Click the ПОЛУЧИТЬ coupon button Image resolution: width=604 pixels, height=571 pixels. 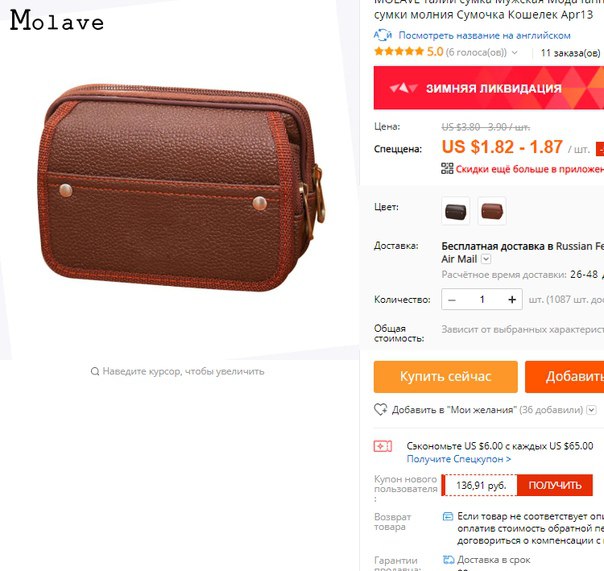[555, 485]
